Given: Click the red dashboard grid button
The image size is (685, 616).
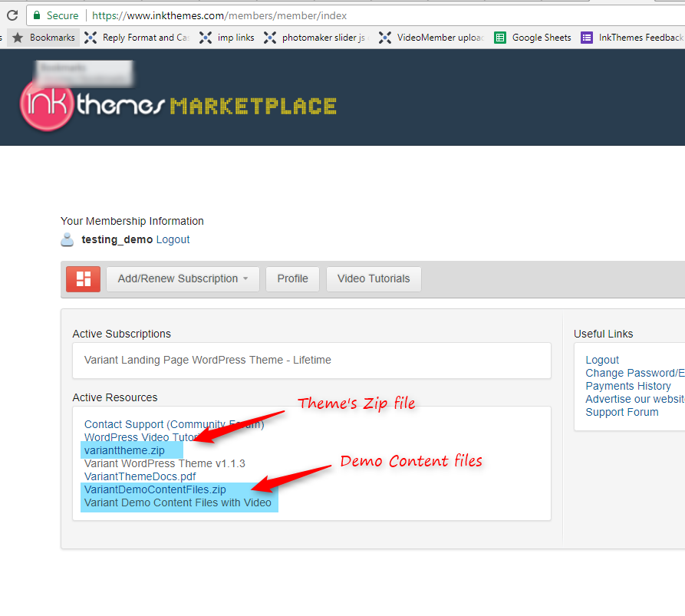Looking at the screenshot, I should (x=83, y=278).
